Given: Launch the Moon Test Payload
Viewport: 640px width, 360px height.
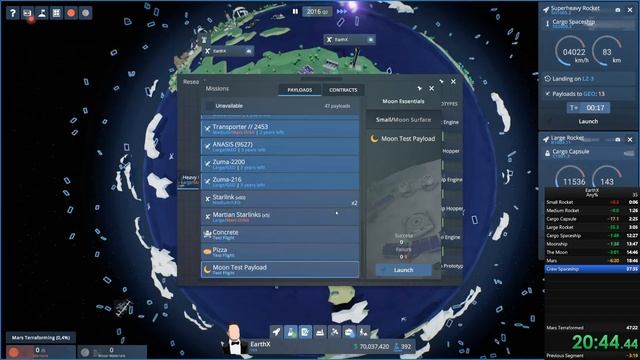Looking at the screenshot, I should 403,270.
